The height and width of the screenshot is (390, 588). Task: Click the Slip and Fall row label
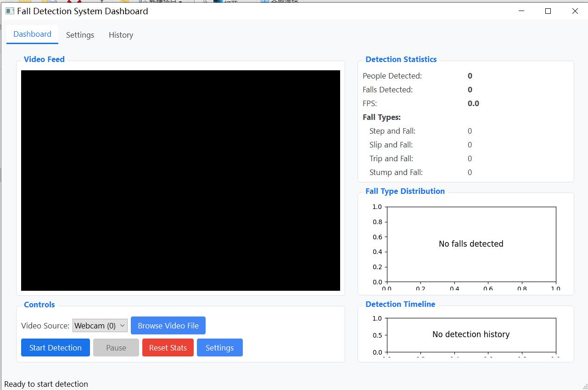pos(391,145)
